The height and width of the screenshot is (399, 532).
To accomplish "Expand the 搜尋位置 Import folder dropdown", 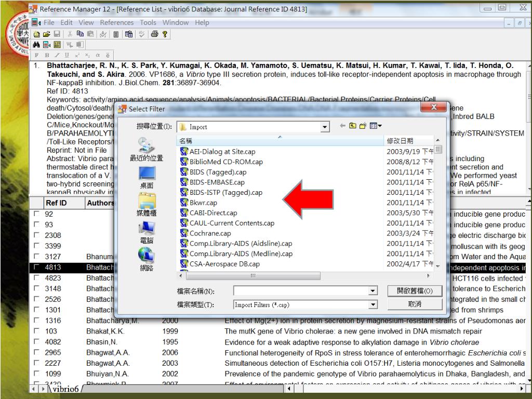I will [x=325, y=127].
